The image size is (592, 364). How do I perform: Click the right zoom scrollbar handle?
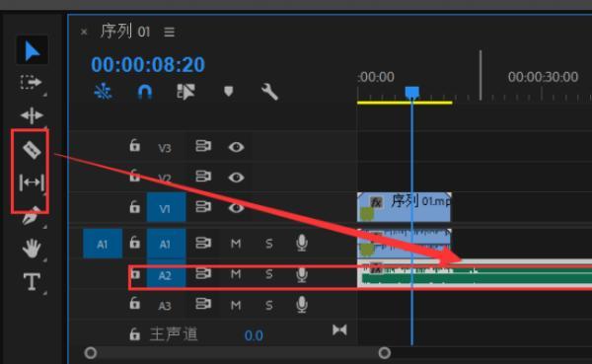click(385, 353)
